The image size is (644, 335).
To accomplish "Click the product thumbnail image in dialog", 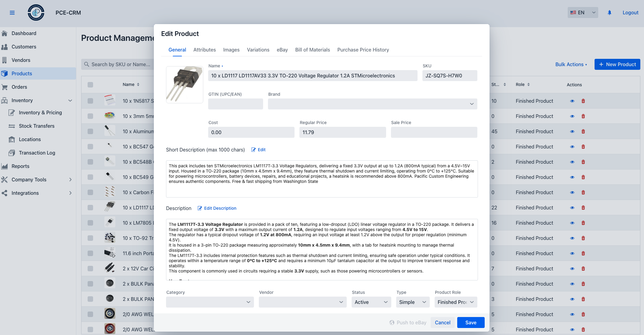I will tap(185, 84).
